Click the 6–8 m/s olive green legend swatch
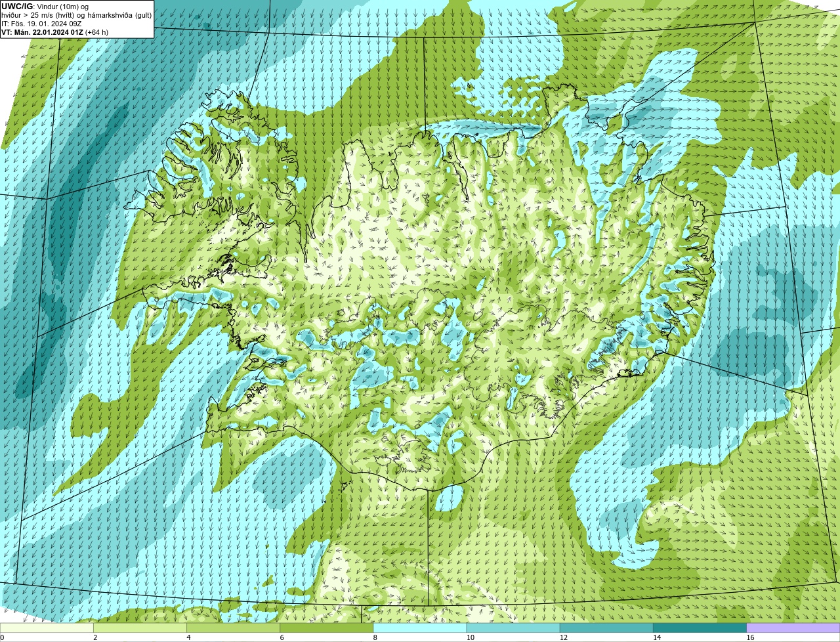 point(327,628)
